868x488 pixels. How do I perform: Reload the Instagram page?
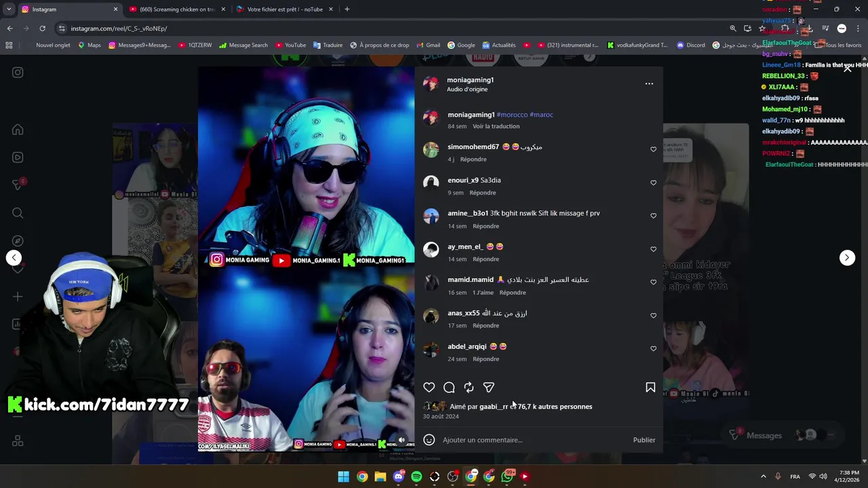(x=42, y=28)
